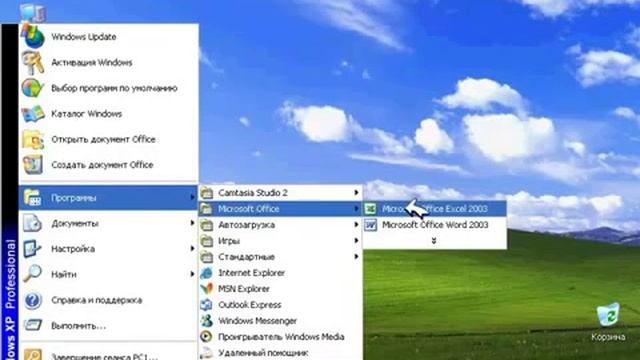
Task: Click the Excel 2003 application icon
Action: tap(371, 209)
